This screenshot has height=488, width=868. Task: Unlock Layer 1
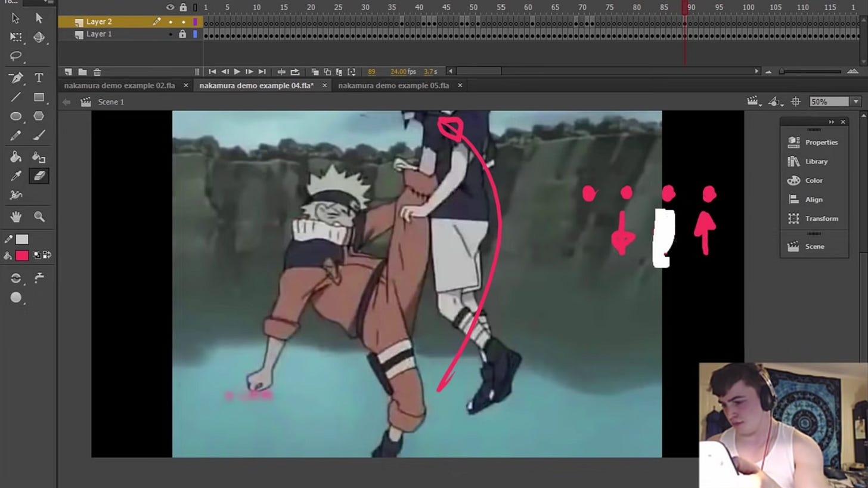point(183,34)
